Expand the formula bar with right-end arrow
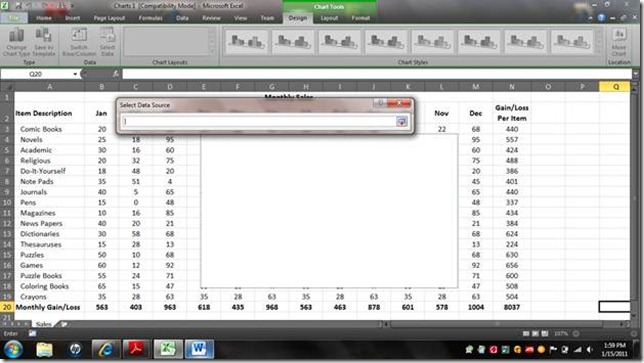Image resolution: width=644 pixels, height=363 pixels. coord(636,74)
